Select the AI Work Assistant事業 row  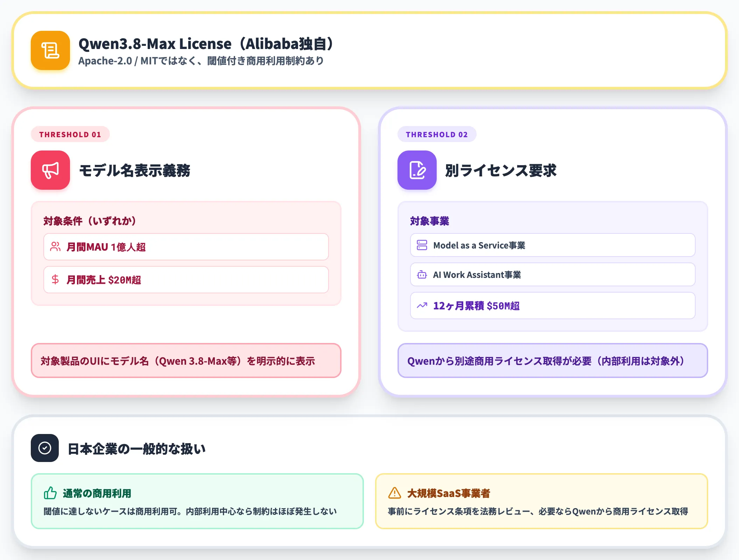tap(553, 275)
